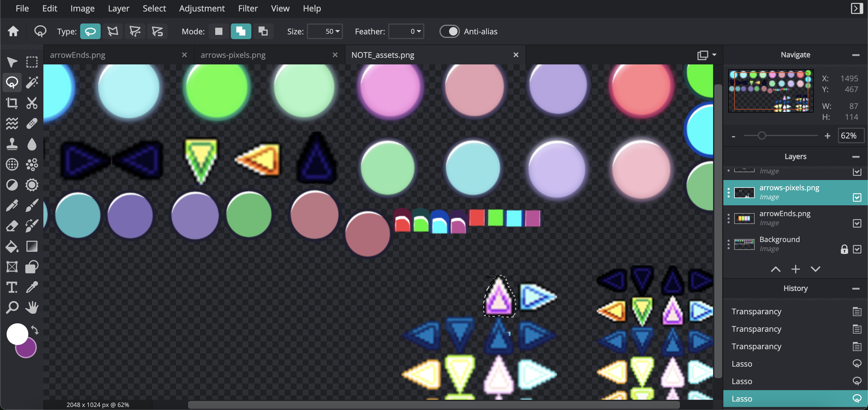Screen dimensions: 868x410
Task: Activate the Clone Stamp tool
Action: click(12, 144)
